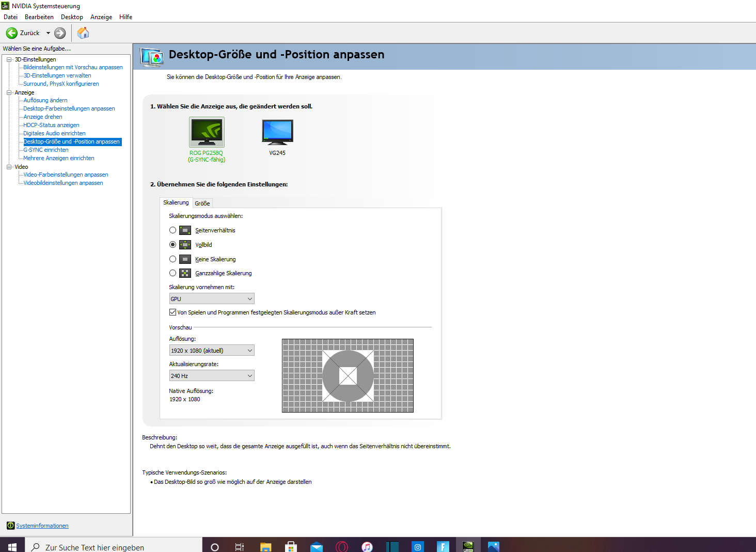Select Ganzzahlige Skalierung radio button
The width and height of the screenshot is (756, 552).
click(x=173, y=273)
